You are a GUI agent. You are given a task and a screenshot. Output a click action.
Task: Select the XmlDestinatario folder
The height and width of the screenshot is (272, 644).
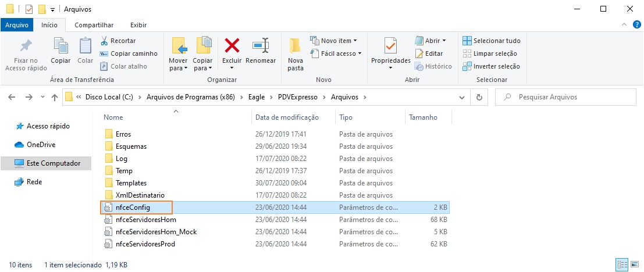coord(140,195)
